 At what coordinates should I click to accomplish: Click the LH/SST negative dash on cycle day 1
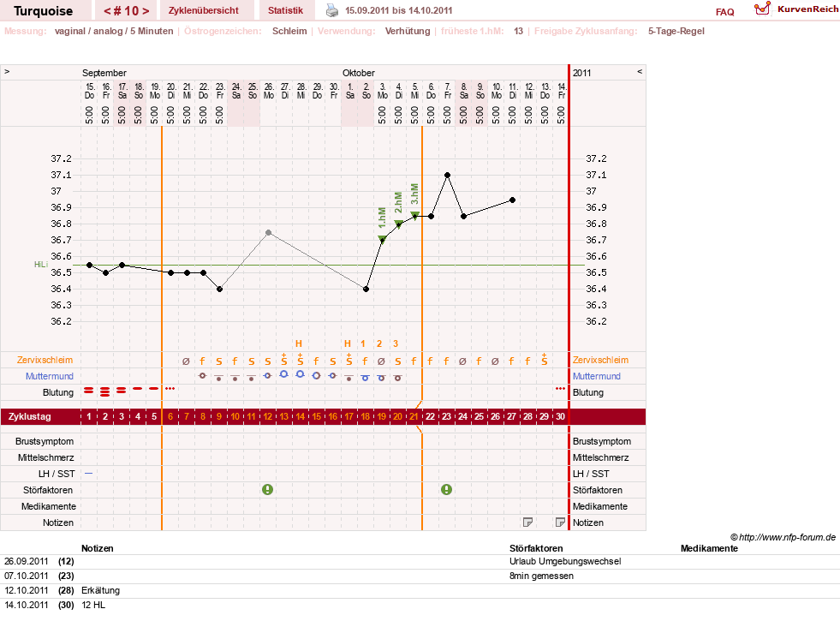pyautogui.click(x=89, y=474)
